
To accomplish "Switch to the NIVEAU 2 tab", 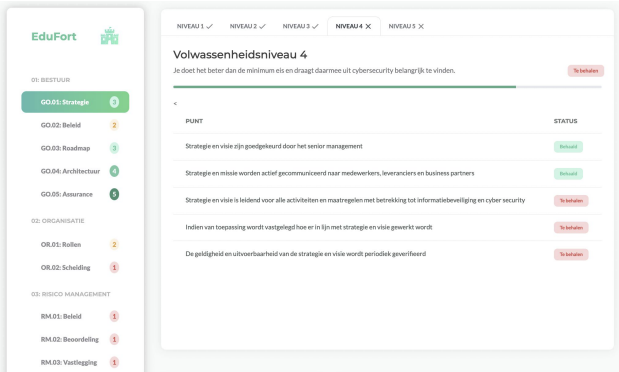I will point(248,26).
